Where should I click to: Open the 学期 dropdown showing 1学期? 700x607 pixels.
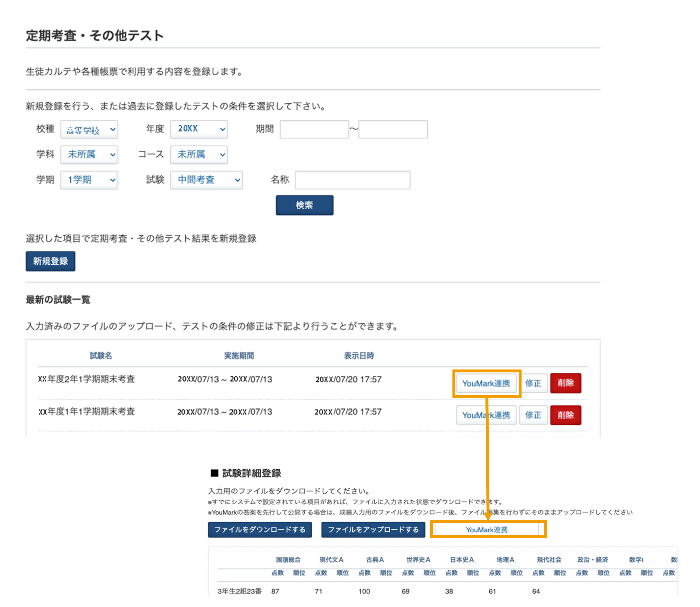point(89,180)
